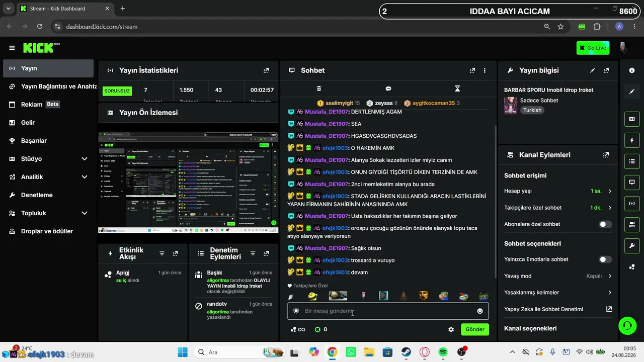The width and height of the screenshot is (644, 362).
Task: Click the Go Live button
Action: 593,48
